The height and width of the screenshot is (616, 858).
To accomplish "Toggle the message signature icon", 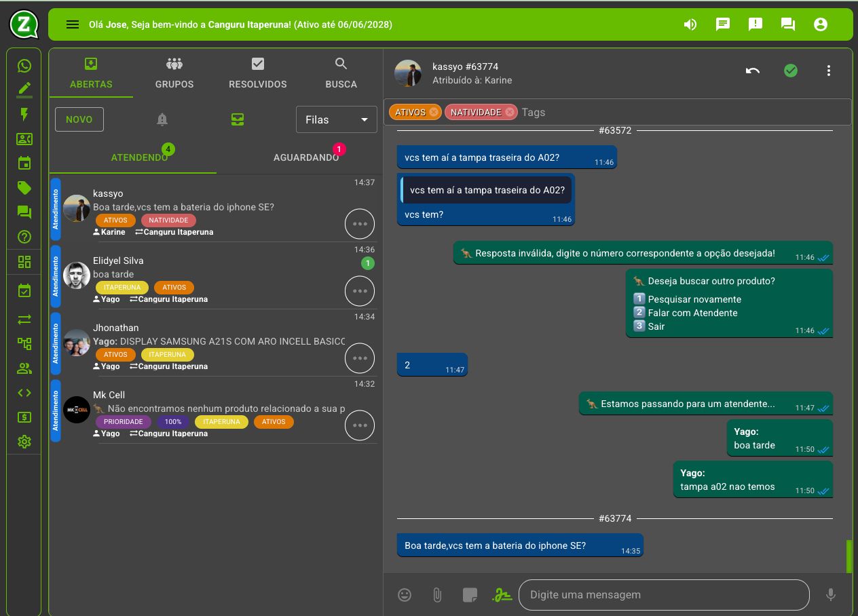I will tap(502, 595).
